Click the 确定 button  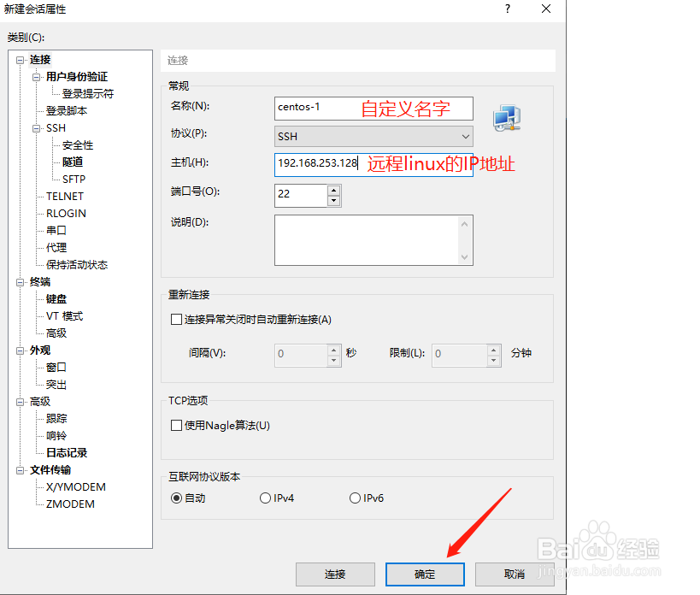click(425, 574)
